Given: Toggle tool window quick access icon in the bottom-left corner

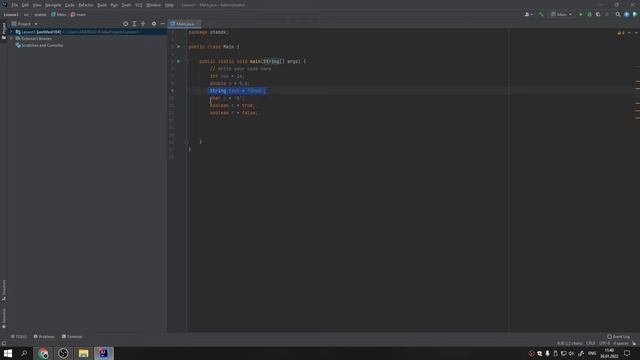Looking at the screenshot, I should 4,343.
